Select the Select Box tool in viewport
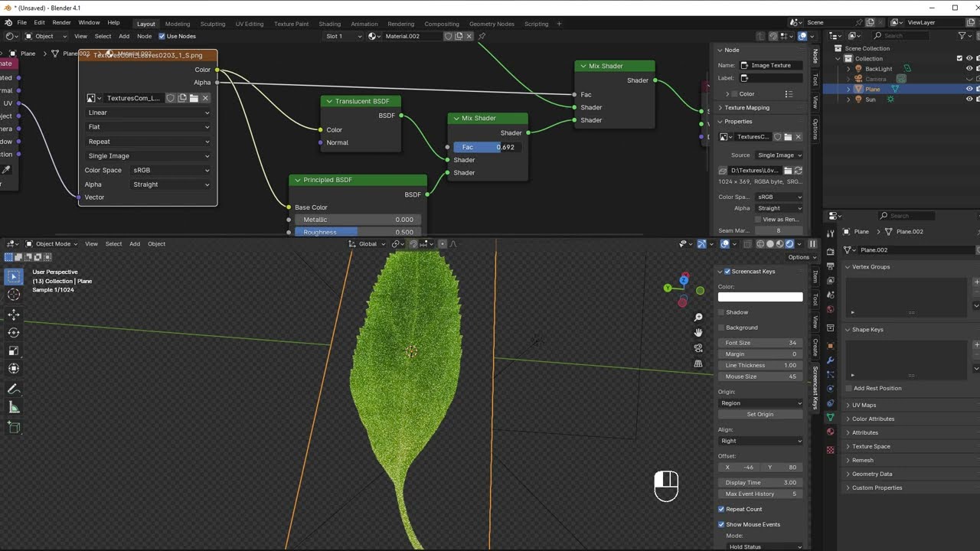This screenshot has width=980, height=551. click(x=14, y=276)
